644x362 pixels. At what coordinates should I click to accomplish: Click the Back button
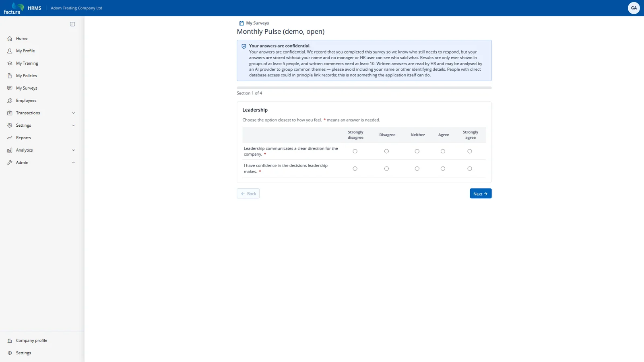pyautogui.click(x=248, y=193)
